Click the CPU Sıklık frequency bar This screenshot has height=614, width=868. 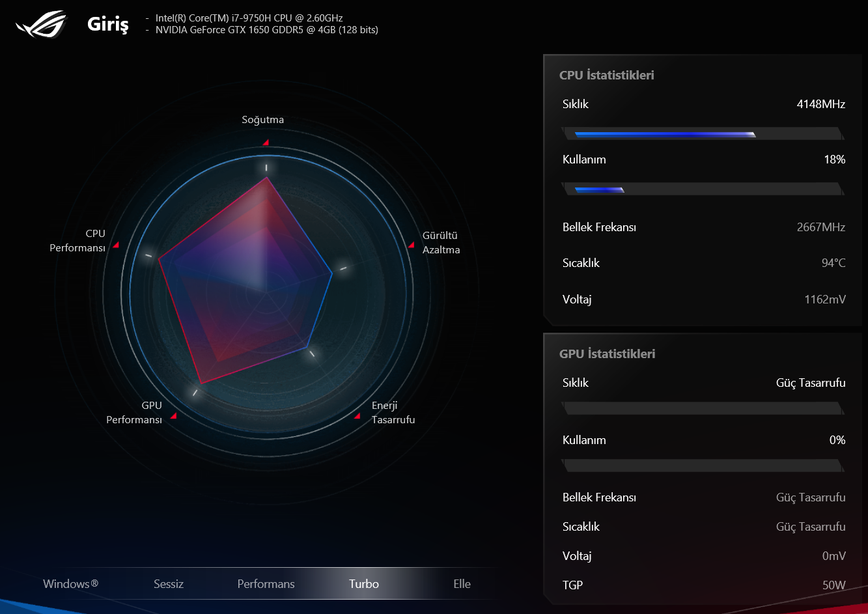click(x=703, y=134)
